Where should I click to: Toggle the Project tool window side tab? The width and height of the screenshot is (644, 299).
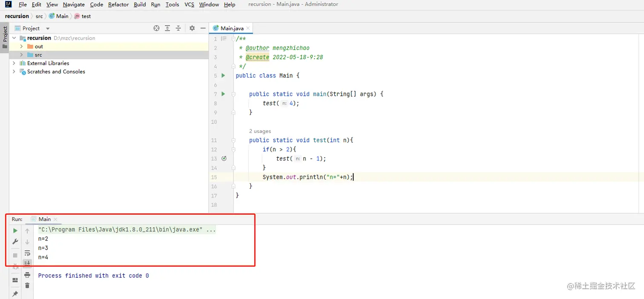(5, 37)
